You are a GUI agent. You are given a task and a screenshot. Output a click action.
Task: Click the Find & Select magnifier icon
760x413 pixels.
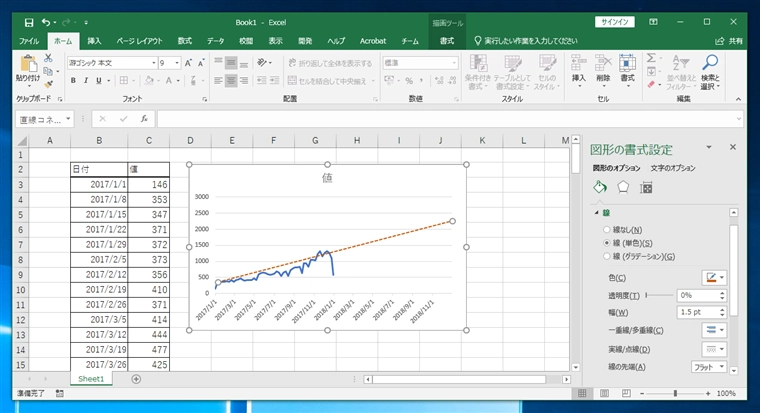710,69
